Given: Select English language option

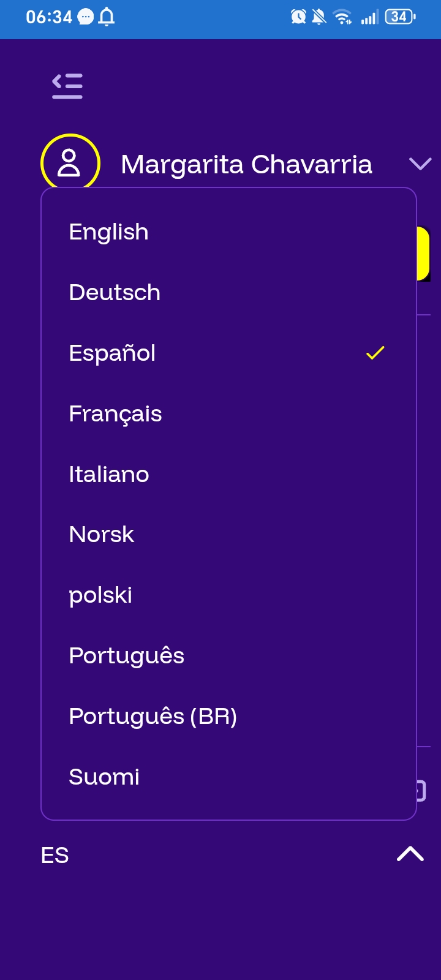Looking at the screenshot, I should pos(109,232).
